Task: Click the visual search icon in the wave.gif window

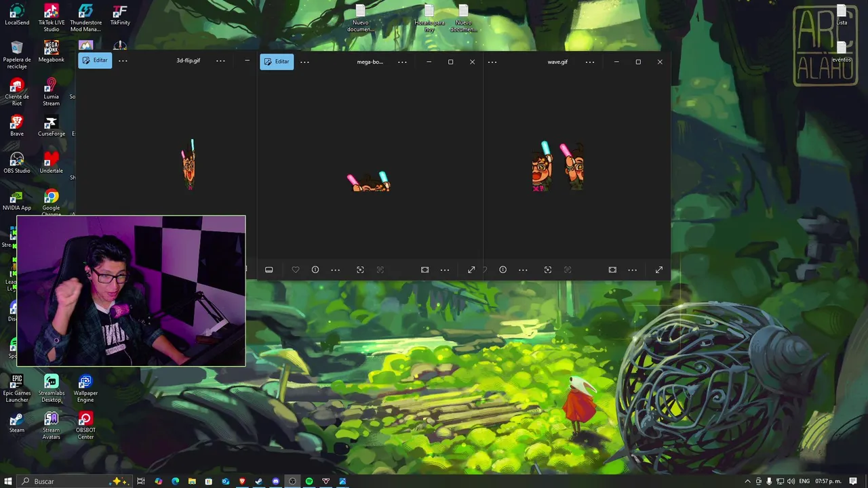Action: pyautogui.click(x=548, y=270)
